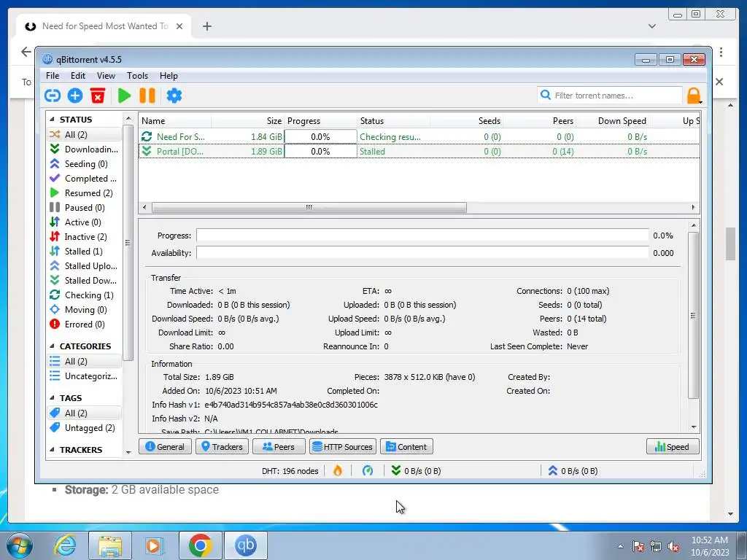Click the orange Pause toolbar icon
Screen dimensions: 747x560
tap(147, 96)
